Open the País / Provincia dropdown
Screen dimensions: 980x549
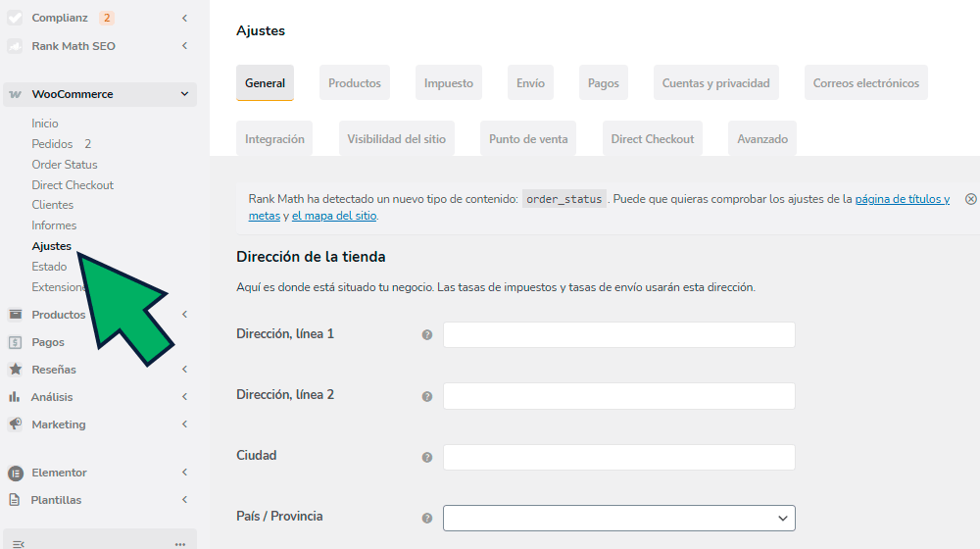pyautogui.click(x=618, y=518)
